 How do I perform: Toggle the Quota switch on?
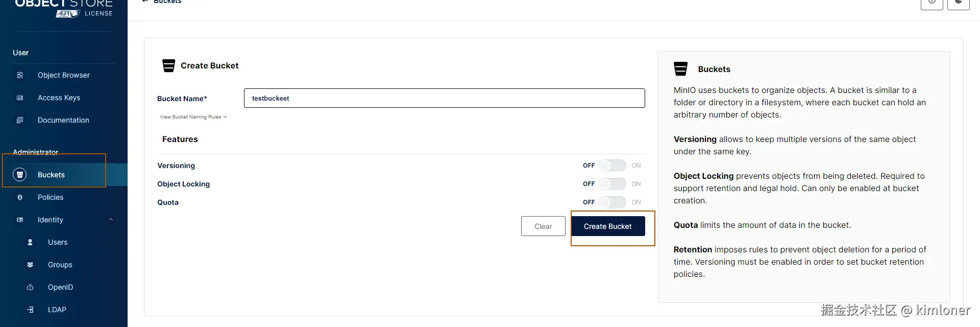pyautogui.click(x=612, y=202)
